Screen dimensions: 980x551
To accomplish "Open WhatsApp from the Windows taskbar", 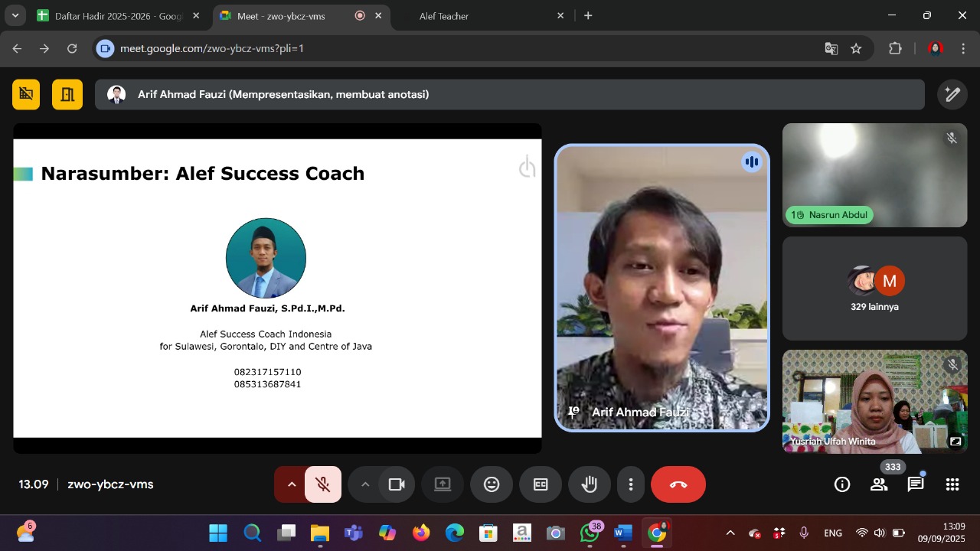I will [x=590, y=533].
